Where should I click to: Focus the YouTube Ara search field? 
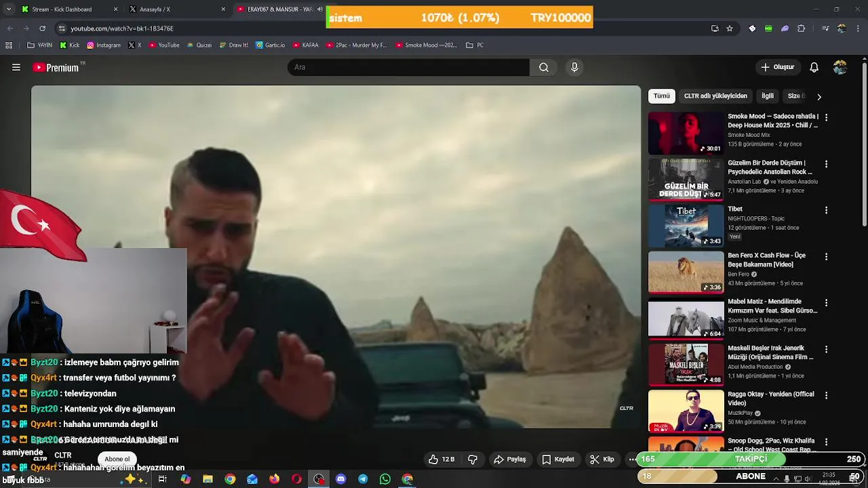pos(408,67)
